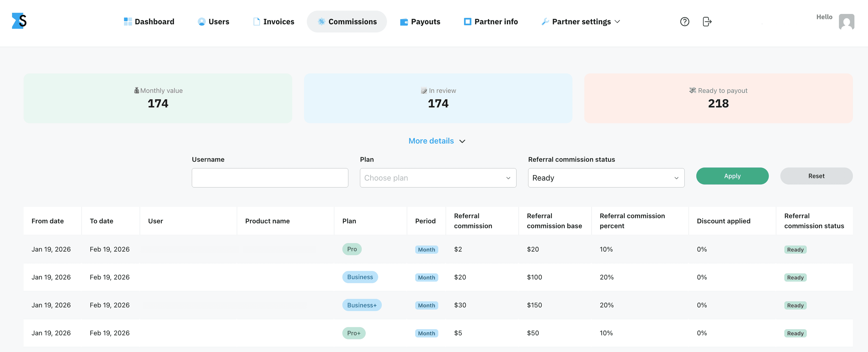Click the Users profile icon
868x352 pixels.
201,21
